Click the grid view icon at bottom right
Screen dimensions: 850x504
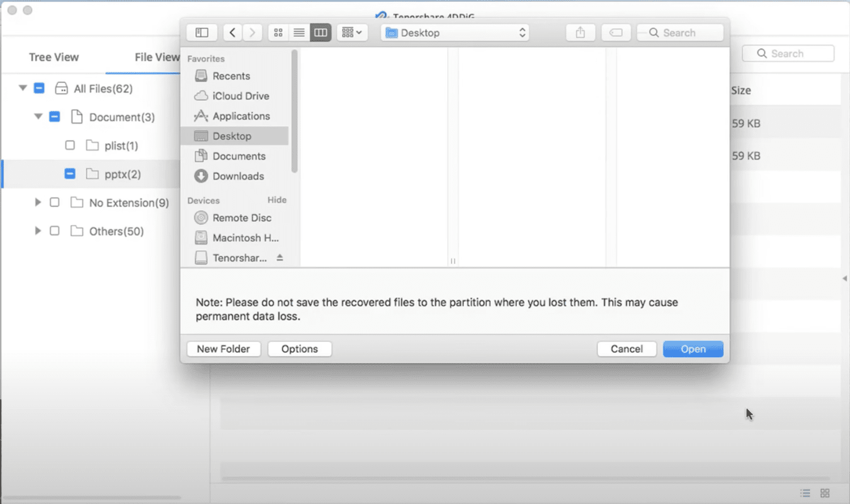(x=824, y=493)
